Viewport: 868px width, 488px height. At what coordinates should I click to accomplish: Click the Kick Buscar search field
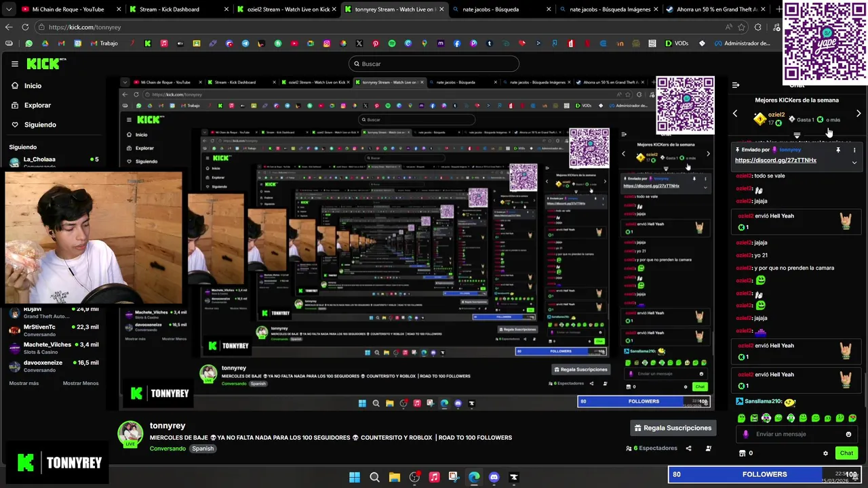click(434, 64)
